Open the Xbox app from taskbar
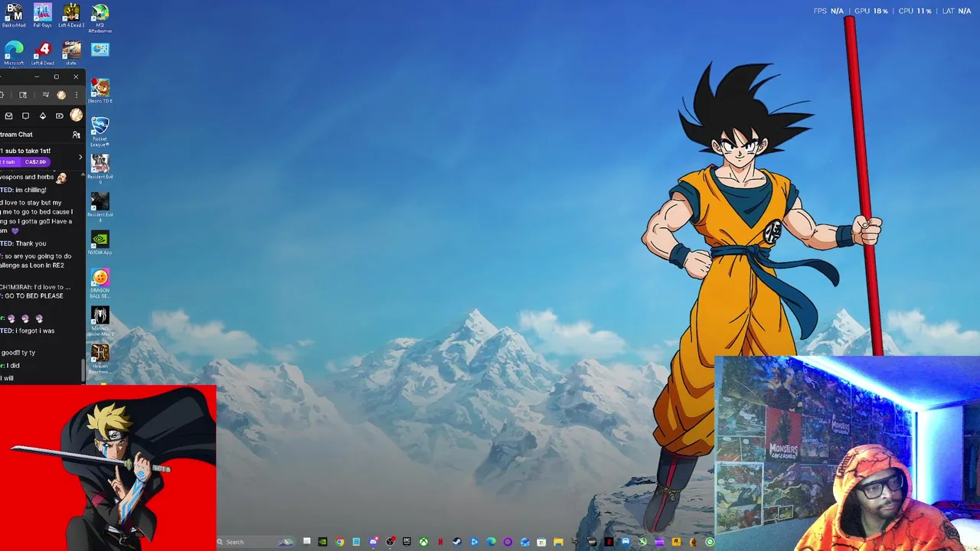The width and height of the screenshot is (980, 551). pyautogui.click(x=423, y=542)
